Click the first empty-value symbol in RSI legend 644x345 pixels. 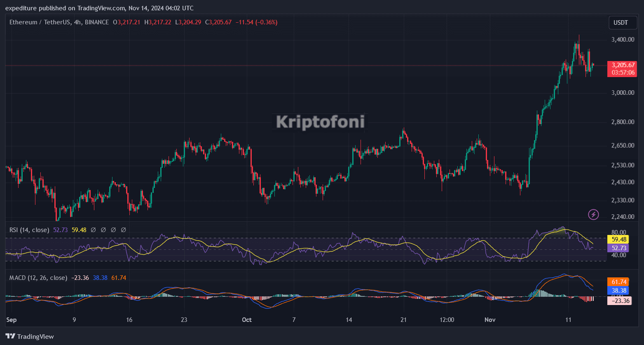93,230
